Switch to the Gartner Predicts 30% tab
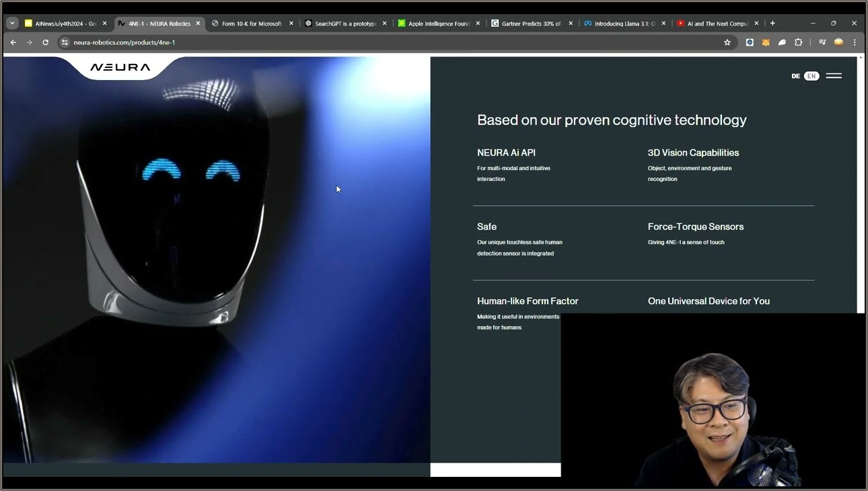Viewport: 868px width, 491px height. pos(531,23)
